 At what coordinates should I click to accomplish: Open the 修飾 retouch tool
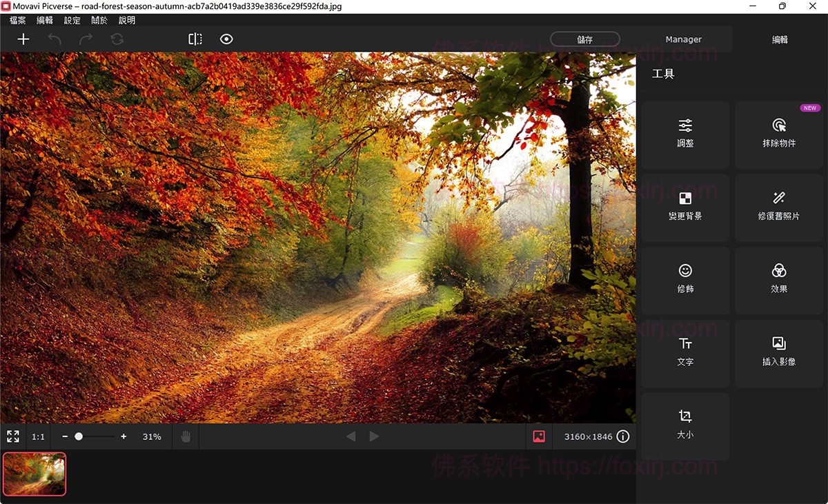pyautogui.click(x=684, y=280)
